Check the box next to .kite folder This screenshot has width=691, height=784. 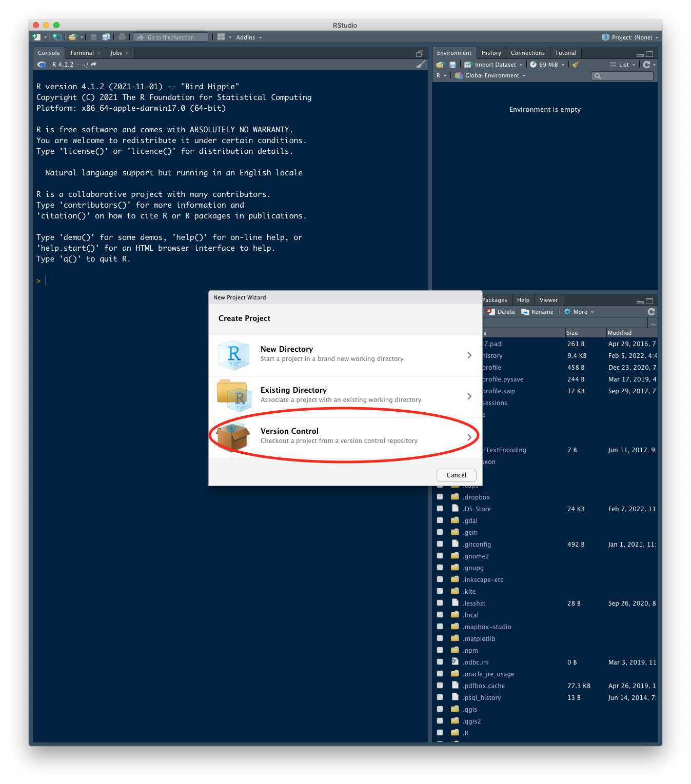point(440,591)
